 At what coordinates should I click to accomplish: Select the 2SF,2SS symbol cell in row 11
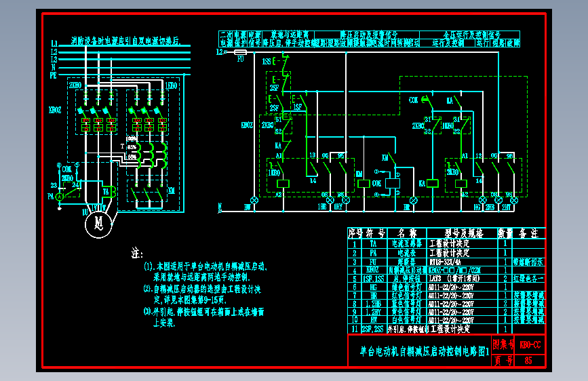pos(373,329)
